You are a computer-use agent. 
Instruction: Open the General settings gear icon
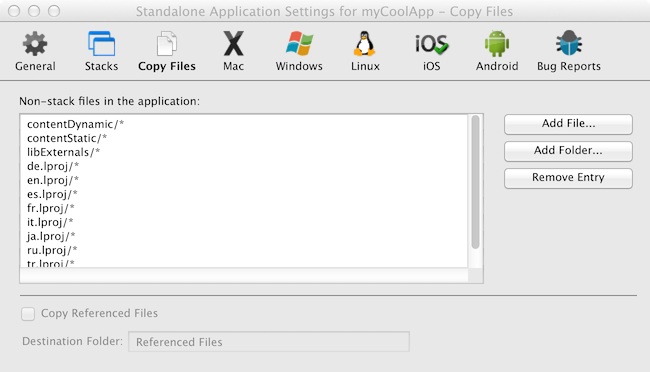35,44
